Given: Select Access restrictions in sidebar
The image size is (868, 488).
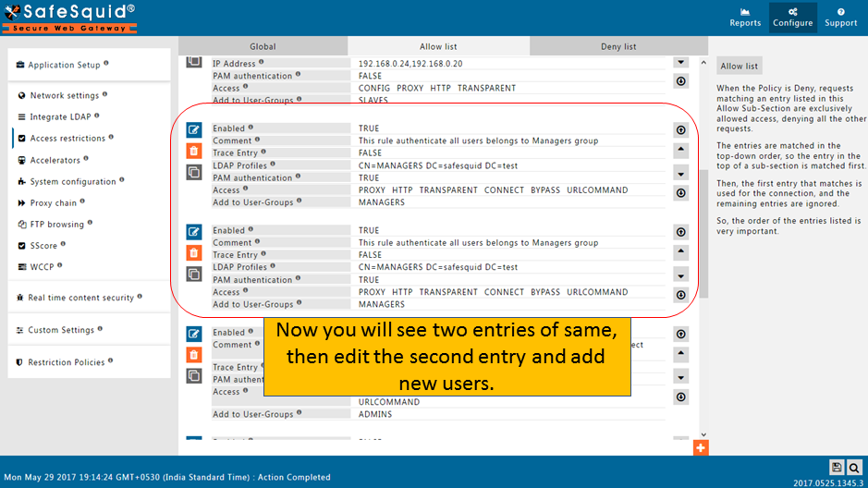Looking at the screenshot, I should tap(67, 139).
